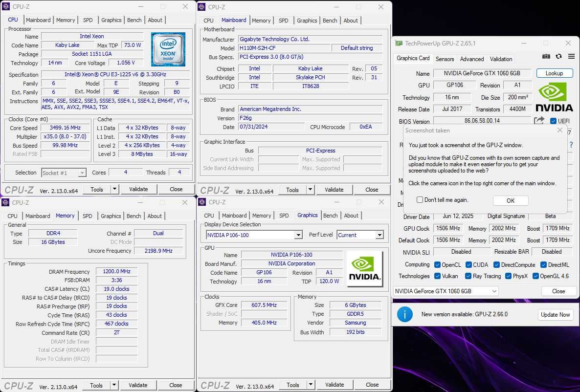Image resolution: width=580 pixels, height=392 pixels.
Task: Click the GPU-Z Name field GTX 1060 6GB
Action: click(x=482, y=73)
